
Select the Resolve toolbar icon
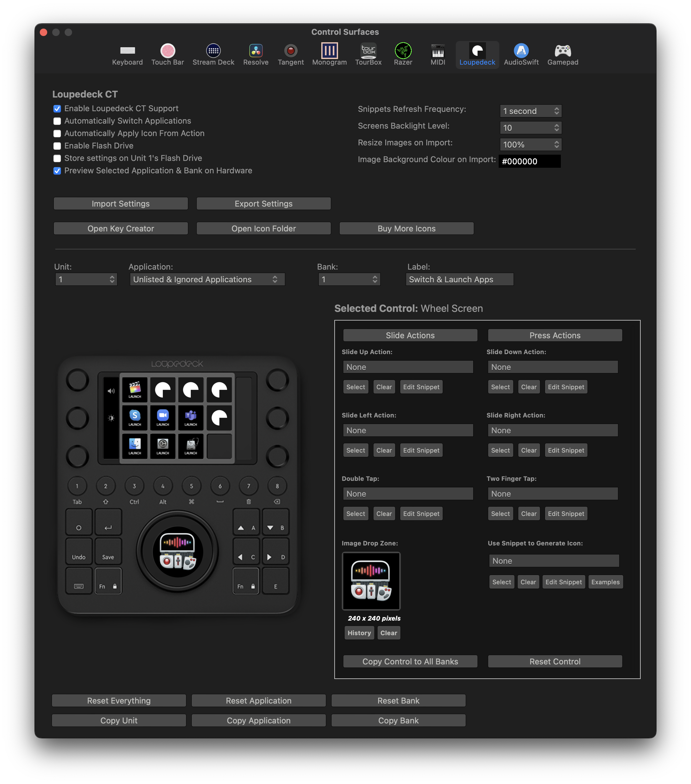[x=256, y=55]
